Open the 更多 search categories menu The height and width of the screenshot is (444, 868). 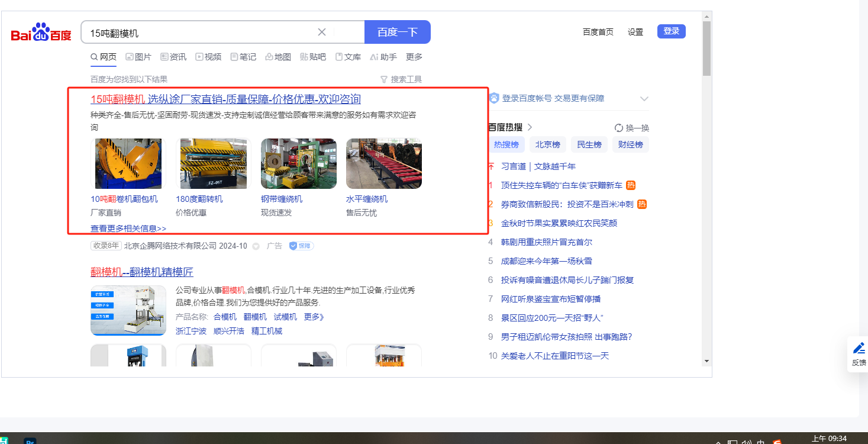[x=414, y=57]
